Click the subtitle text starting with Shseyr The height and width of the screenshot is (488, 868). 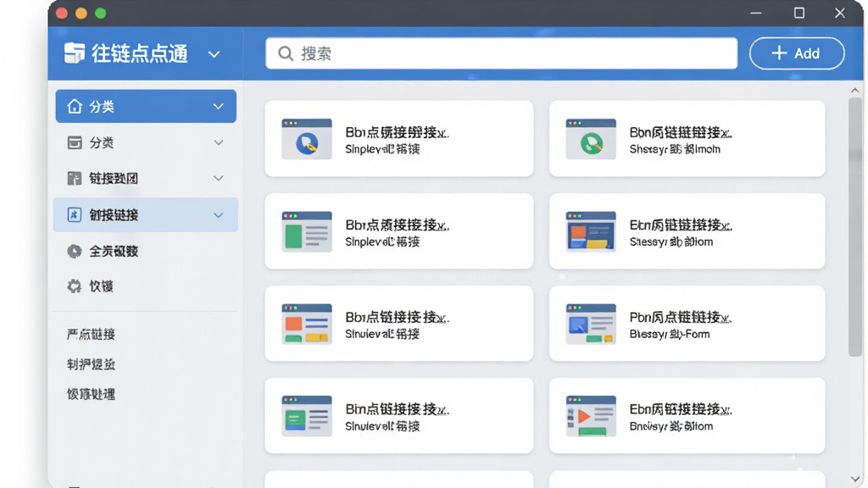pos(675,149)
